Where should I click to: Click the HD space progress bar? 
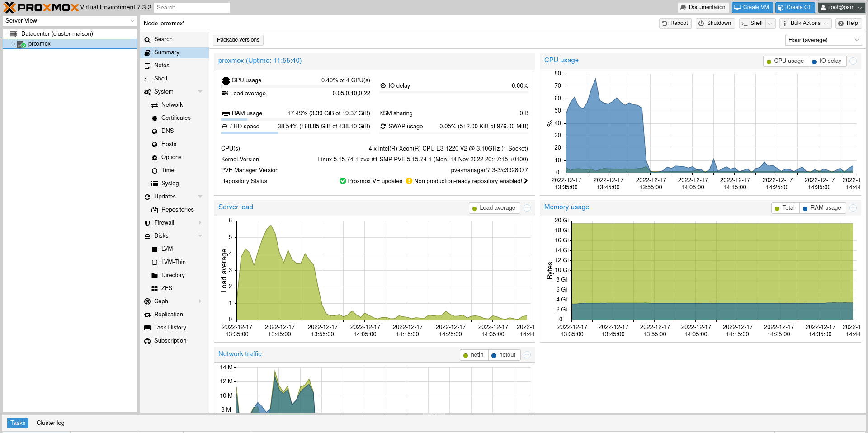pos(296,132)
